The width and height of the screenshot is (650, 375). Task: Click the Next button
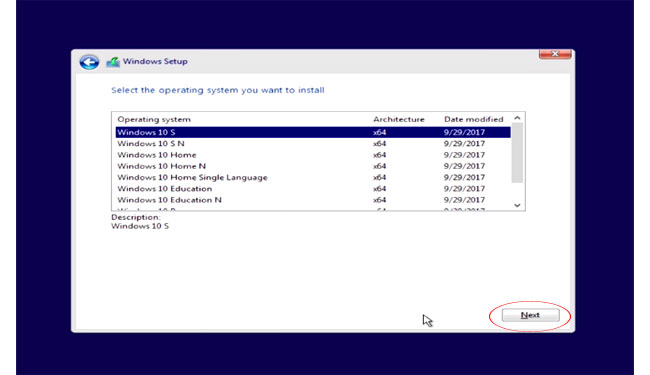pyautogui.click(x=530, y=315)
